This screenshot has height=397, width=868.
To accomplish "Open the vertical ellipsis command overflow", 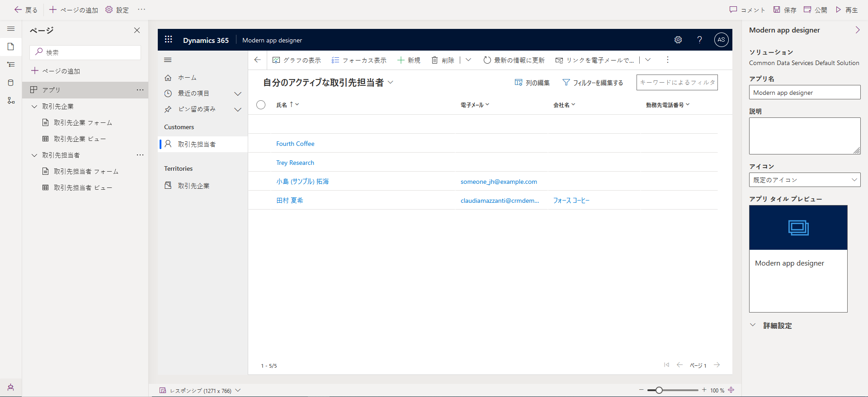I will (668, 60).
